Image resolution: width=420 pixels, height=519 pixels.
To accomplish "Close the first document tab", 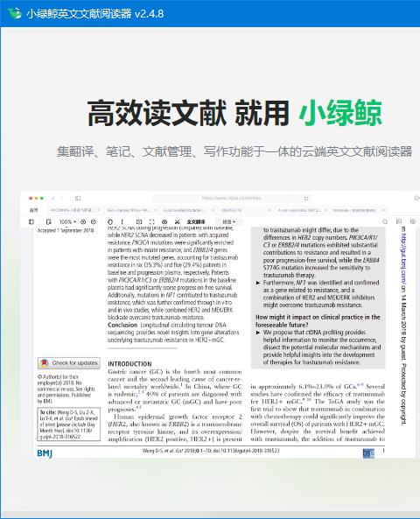I will (x=98, y=210).
